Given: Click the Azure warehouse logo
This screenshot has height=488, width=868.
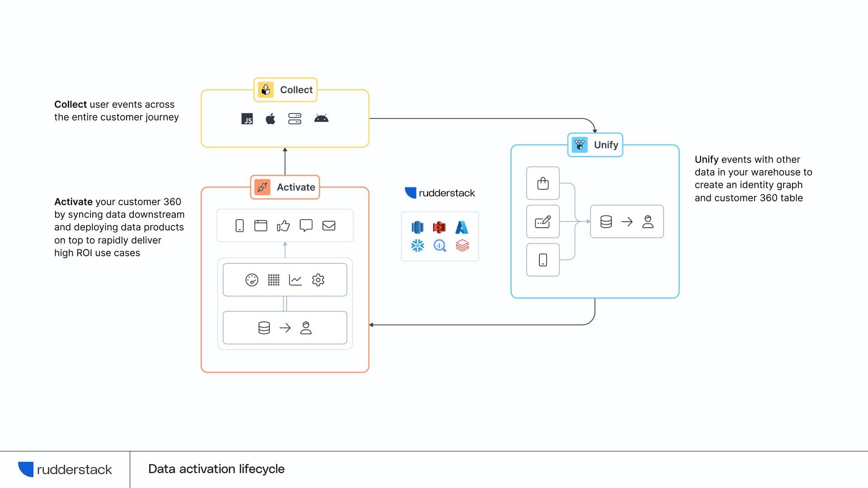Looking at the screenshot, I should click(462, 227).
